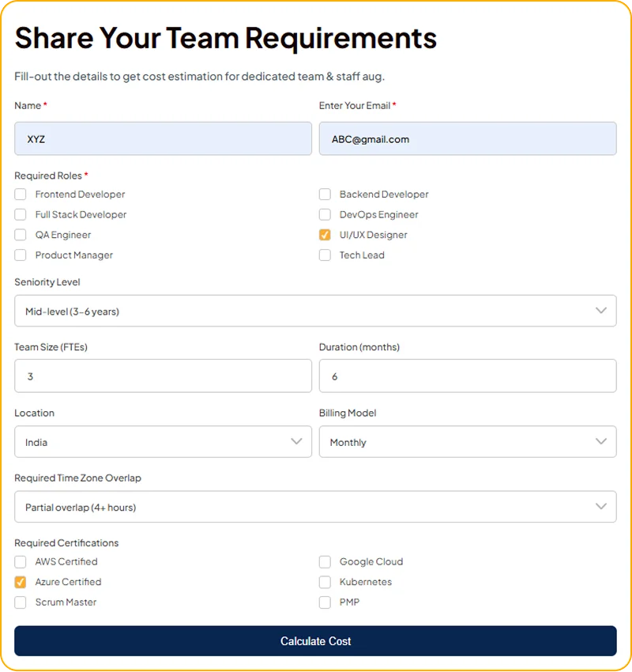Click the Team Size (FTEs) field
632x672 pixels.
click(x=163, y=376)
